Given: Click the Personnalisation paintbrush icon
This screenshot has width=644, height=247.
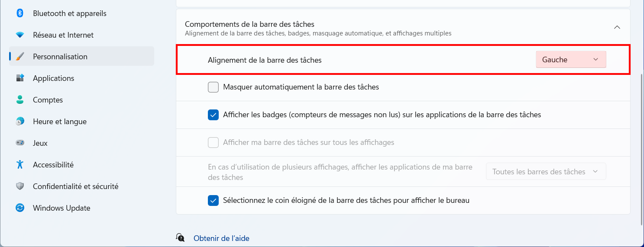Looking at the screenshot, I should coord(20,57).
